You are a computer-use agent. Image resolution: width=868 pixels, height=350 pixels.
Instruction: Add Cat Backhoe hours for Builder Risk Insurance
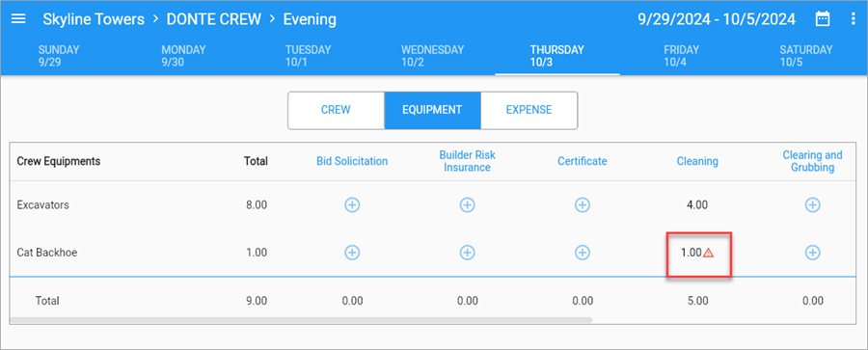pyautogui.click(x=467, y=253)
